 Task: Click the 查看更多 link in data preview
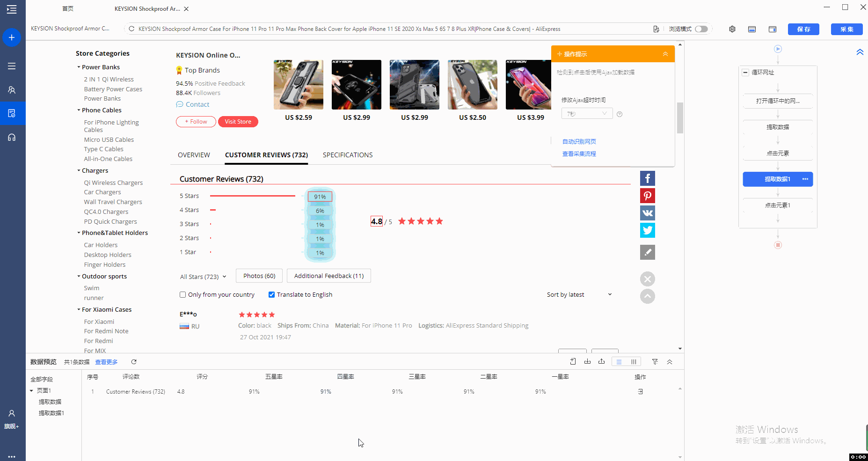pos(106,362)
